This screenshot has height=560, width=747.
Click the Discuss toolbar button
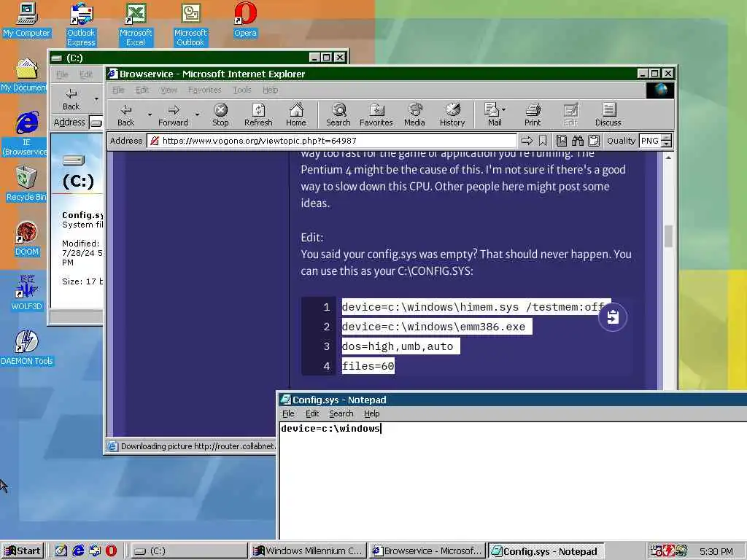(608, 114)
